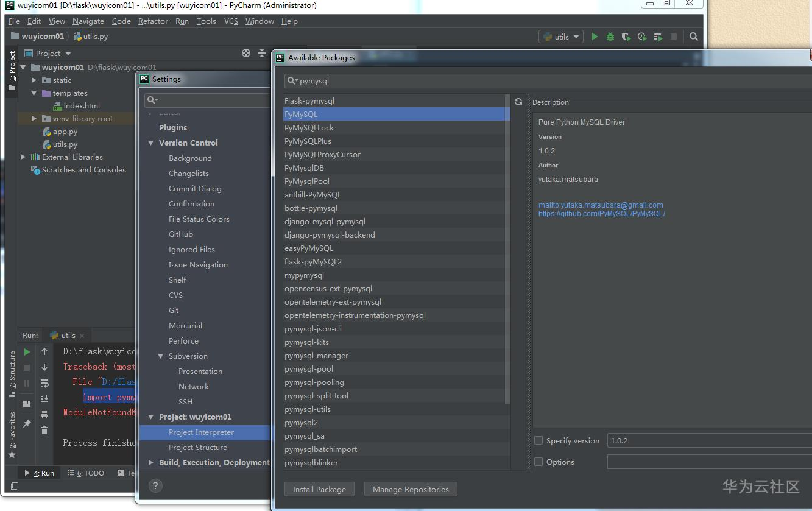Viewport: 812px width, 511px height.
Task: Run the utils configuration from the main toolbar
Action: pos(595,37)
